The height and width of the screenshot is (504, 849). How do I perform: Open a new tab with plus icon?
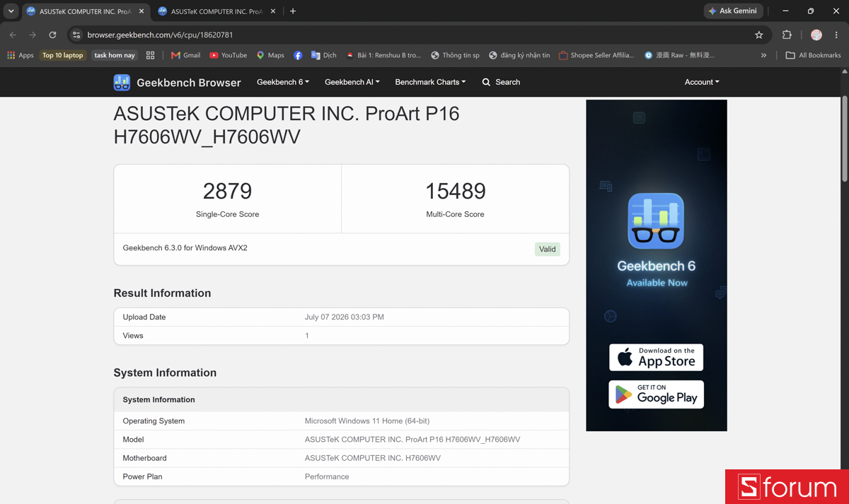[293, 11]
